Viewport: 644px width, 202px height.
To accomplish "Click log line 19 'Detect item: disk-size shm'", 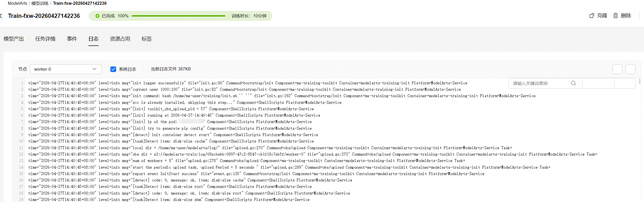I will [x=169, y=200].
